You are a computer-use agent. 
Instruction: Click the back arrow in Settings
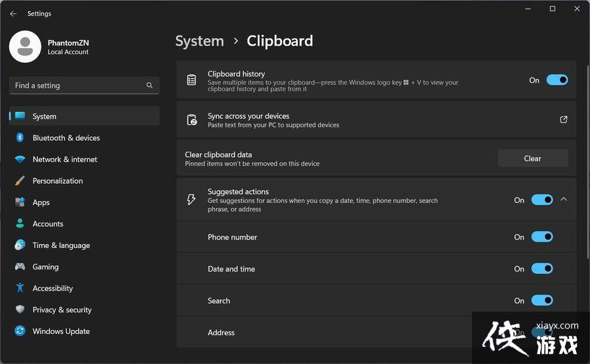[x=13, y=14]
